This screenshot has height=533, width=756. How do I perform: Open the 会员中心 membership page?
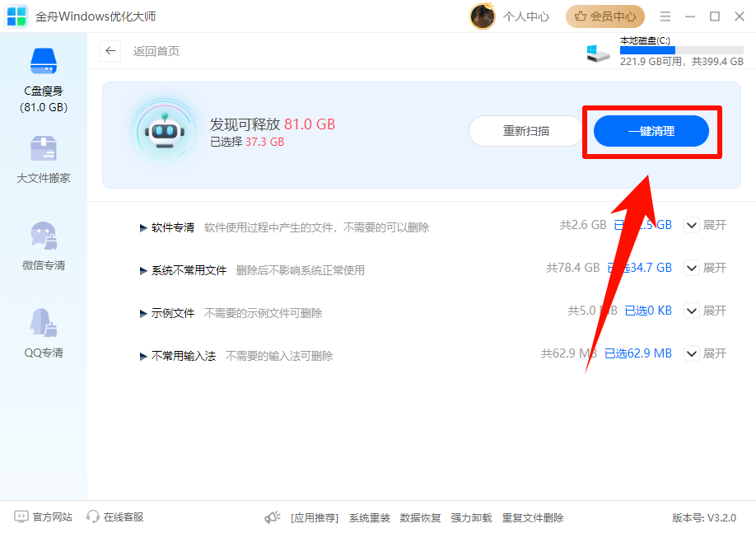[x=605, y=16]
